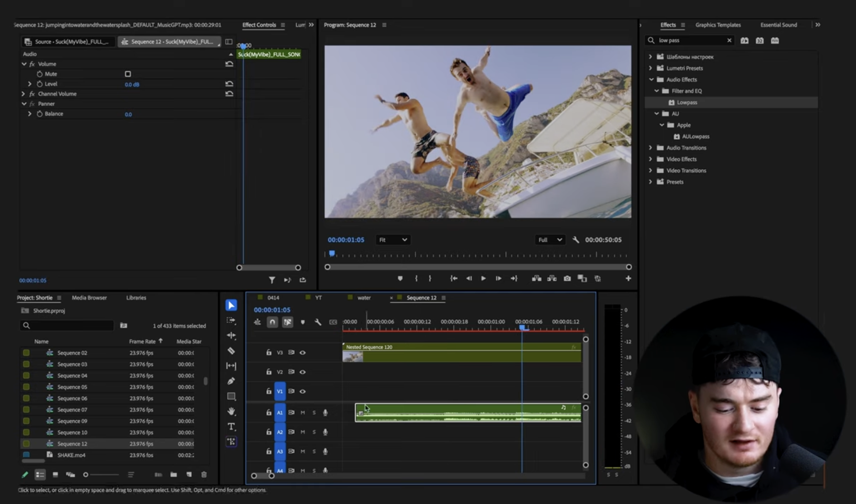
Task: Open the Libraries tab
Action: (x=136, y=298)
